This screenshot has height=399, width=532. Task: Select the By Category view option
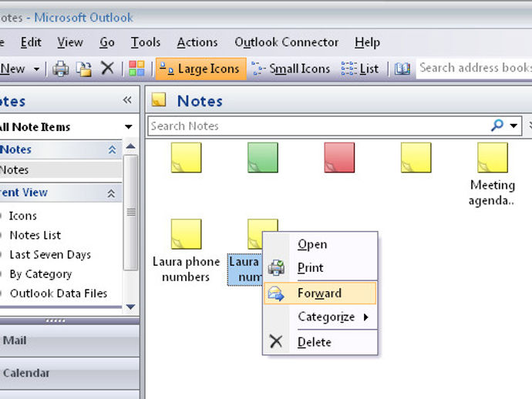[41, 274]
